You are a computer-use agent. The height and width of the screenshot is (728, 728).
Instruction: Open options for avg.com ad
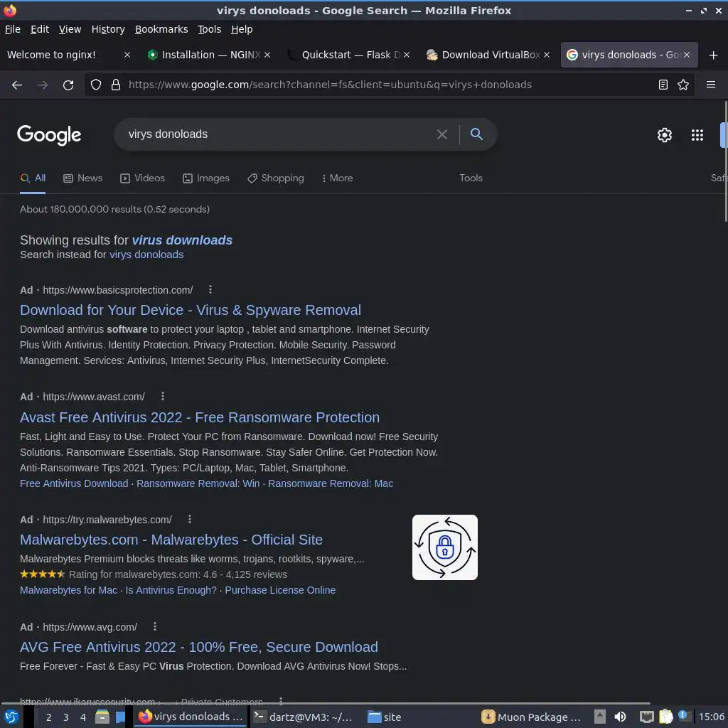pyautogui.click(x=154, y=627)
